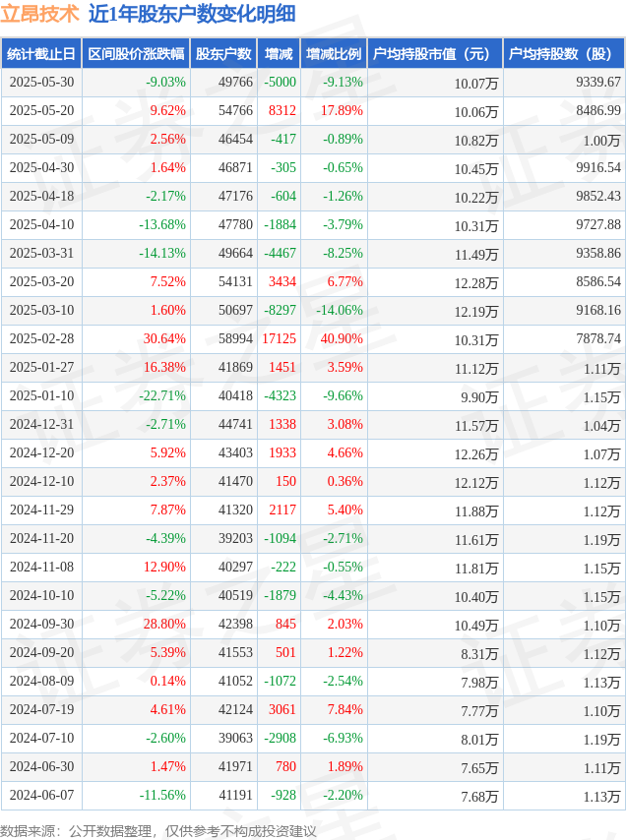
Task: Click the 户均持股市值（元） header
Action: [435, 53]
